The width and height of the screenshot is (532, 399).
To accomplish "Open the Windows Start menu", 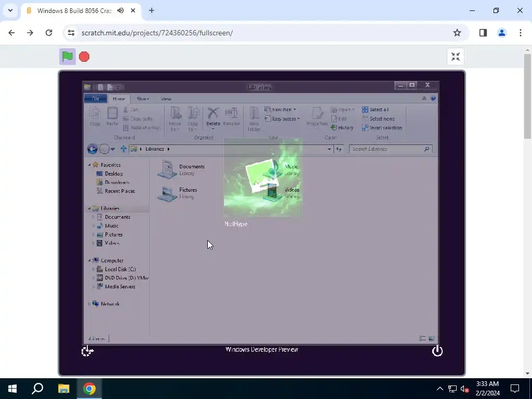I will click(x=12, y=389).
